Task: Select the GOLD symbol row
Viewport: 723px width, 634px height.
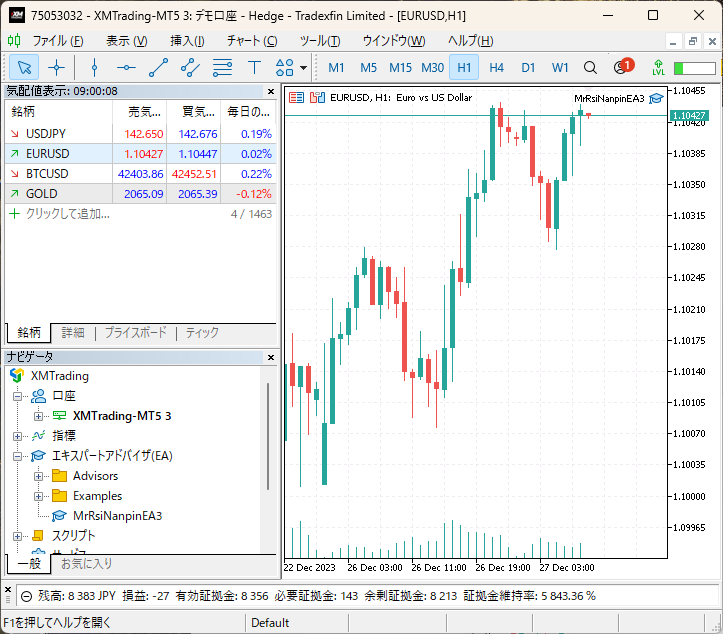Action: pos(141,194)
